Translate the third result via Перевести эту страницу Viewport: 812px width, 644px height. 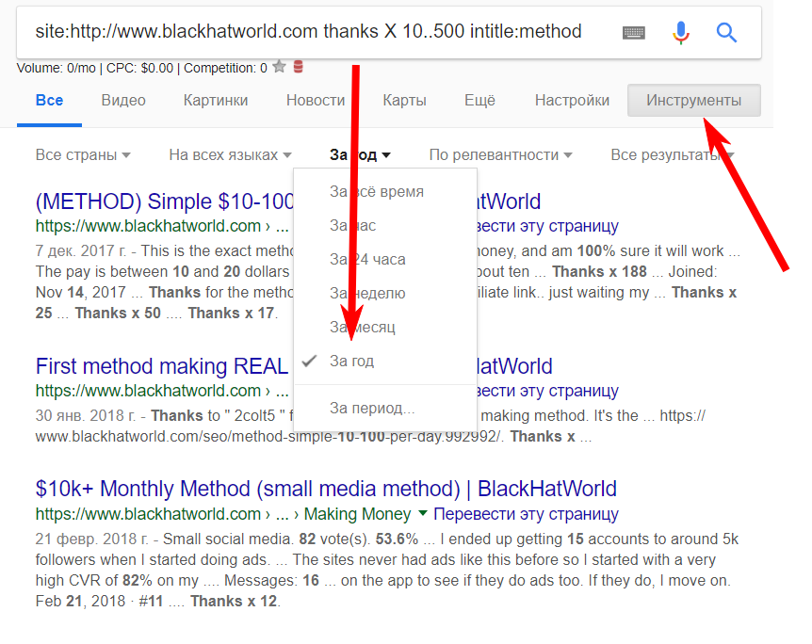[x=526, y=514]
